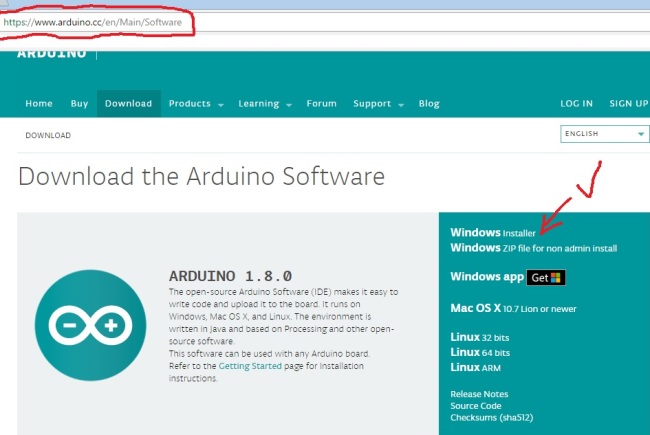Viewport: 650px width, 435px height.
Task: Go to the Home tab
Action: 39,104
